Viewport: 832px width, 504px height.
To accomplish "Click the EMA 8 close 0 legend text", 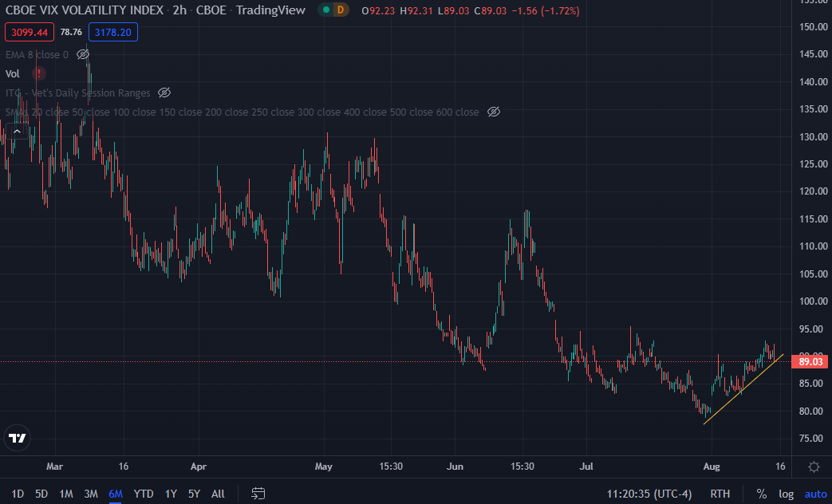I will pyautogui.click(x=37, y=55).
